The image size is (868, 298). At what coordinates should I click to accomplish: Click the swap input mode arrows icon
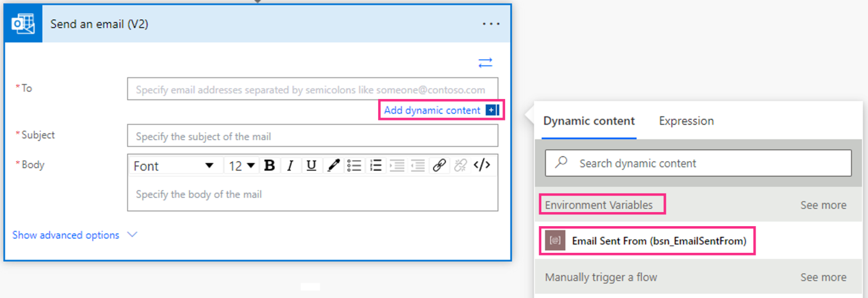(x=485, y=63)
